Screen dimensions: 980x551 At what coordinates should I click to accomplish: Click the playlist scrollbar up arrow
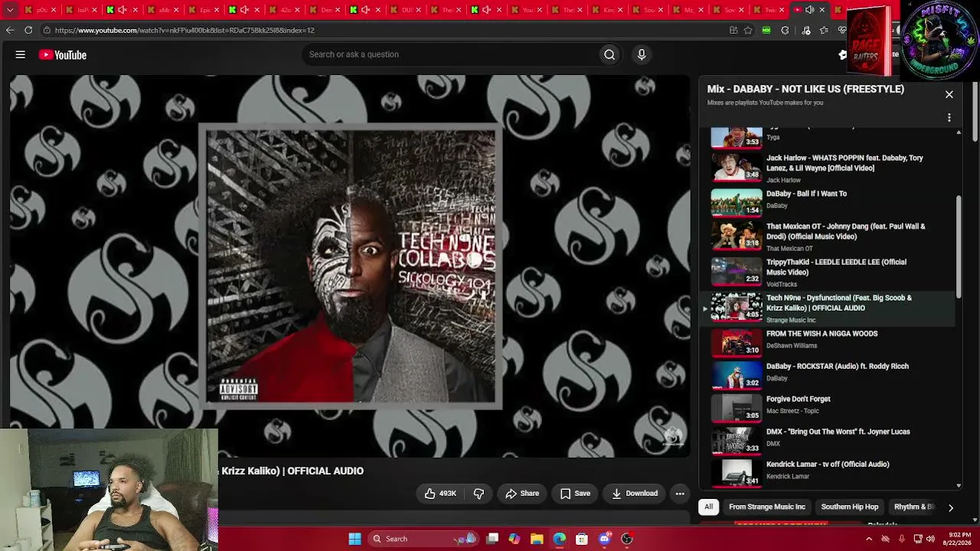pyautogui.click(x=959, y=132)
